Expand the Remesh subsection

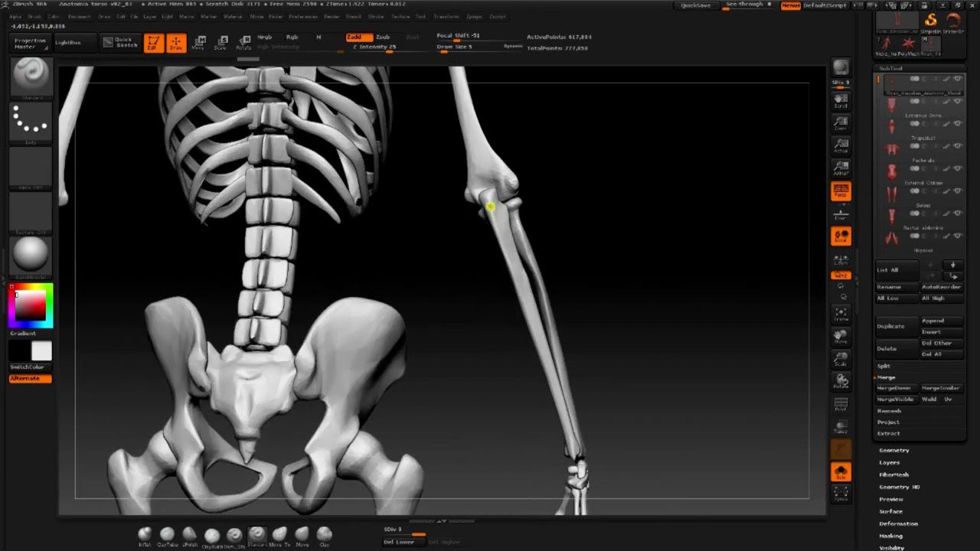point(889,411)
